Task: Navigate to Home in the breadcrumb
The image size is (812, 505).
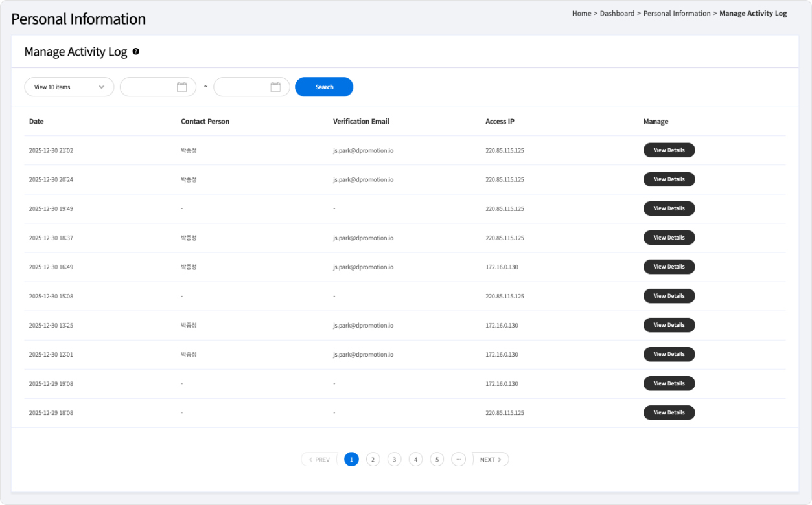Action: [x=581, y=14]
